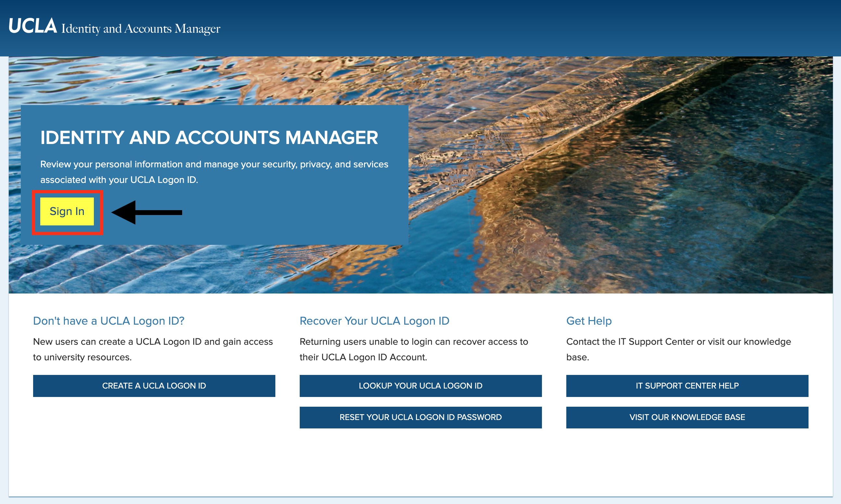Click the yellow Sign In button
This screenshot has width=841, height=504.
(67, 211)
